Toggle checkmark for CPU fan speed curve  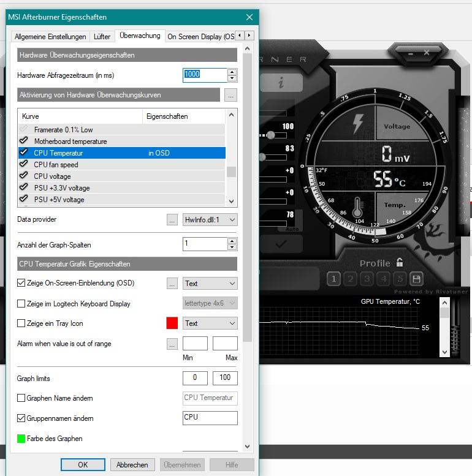23,164
